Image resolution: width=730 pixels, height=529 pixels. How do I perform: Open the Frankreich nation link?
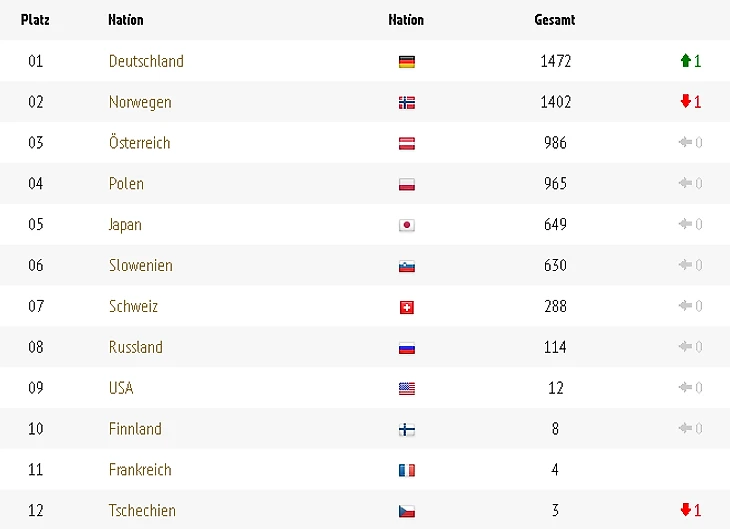pyautogui.click(x=140, y=469)
